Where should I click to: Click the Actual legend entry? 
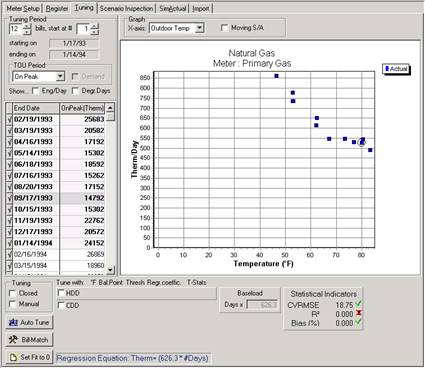click(396, 69)
